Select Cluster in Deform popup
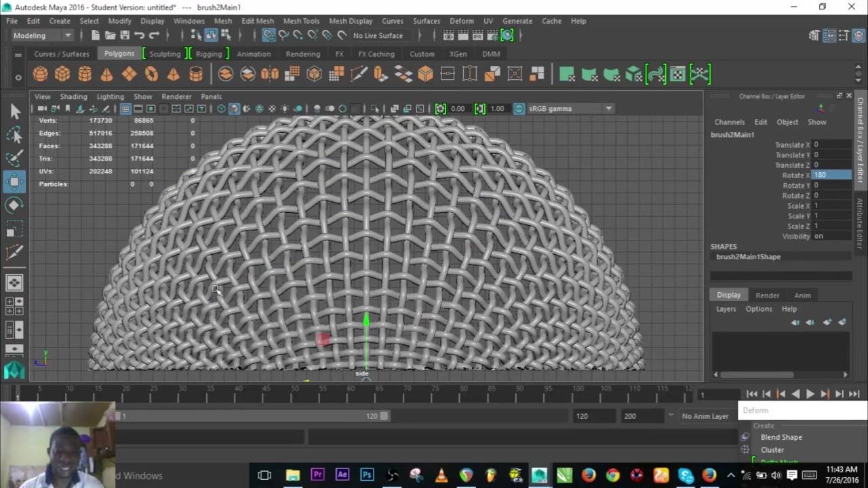The image size is (868, 488). (x=772, y=450)
